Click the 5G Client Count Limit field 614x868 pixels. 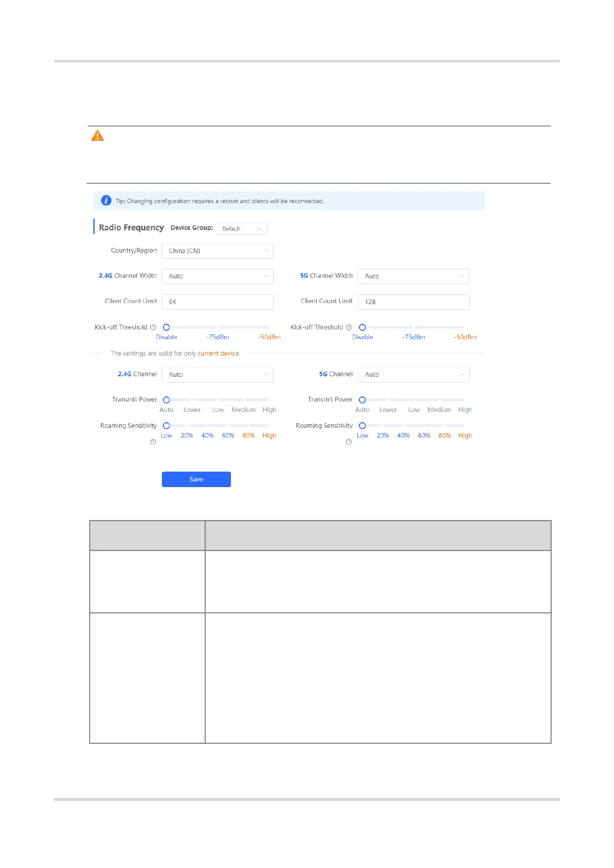coord(413,302)
